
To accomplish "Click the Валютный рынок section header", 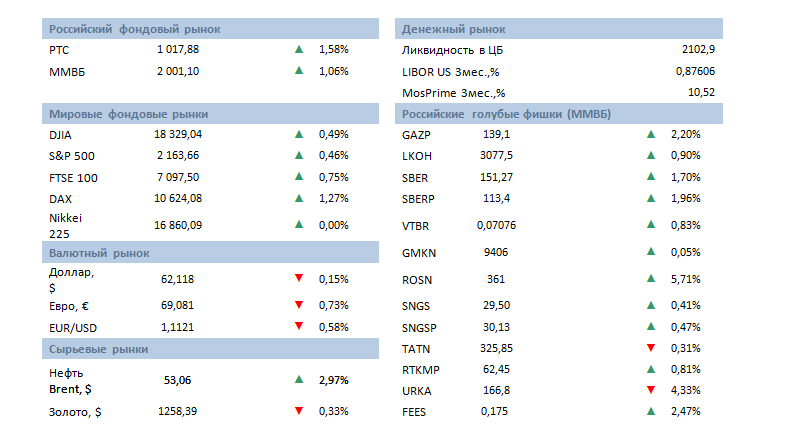I will (x=98, y=253).
